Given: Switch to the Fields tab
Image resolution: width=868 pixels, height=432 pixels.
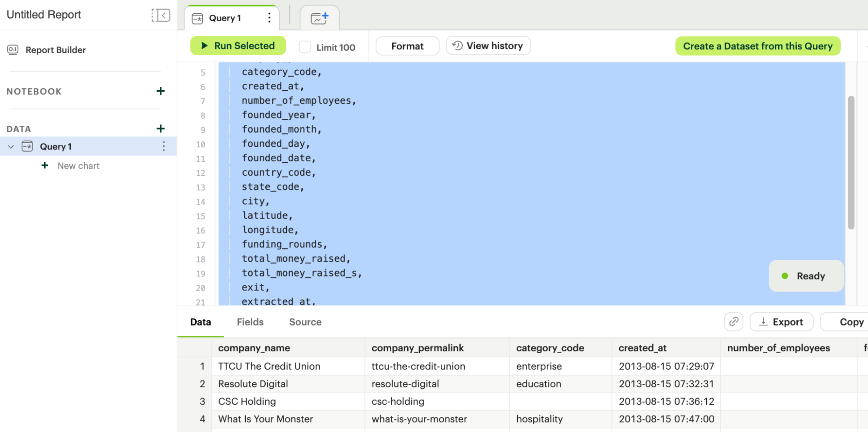Looking at the screenshot, I should coord(250,322).
